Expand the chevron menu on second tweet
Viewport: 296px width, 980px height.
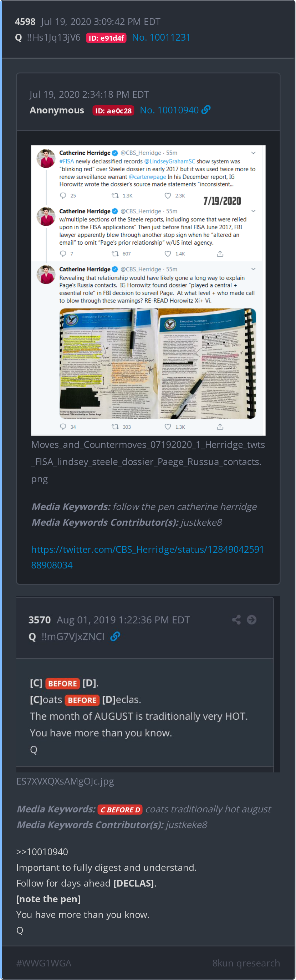click(254, 211)
